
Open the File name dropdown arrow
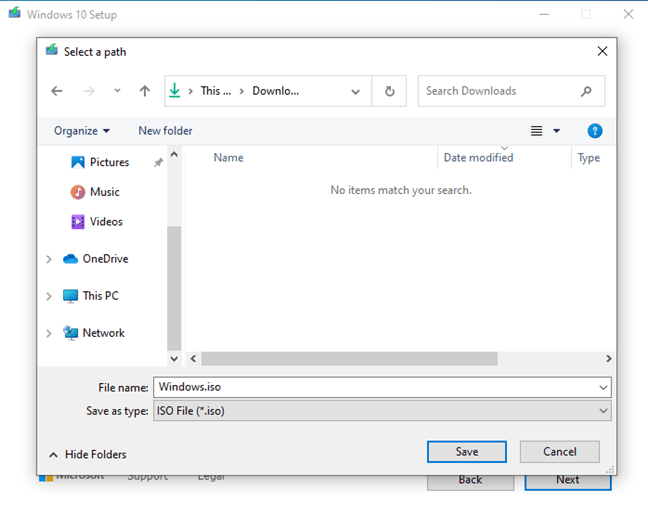coord(603,387)
